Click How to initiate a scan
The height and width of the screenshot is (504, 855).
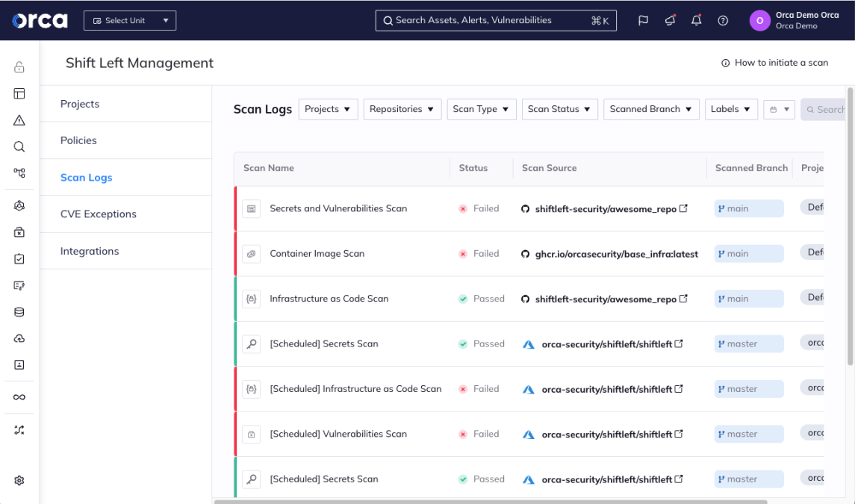pos(774,63)
